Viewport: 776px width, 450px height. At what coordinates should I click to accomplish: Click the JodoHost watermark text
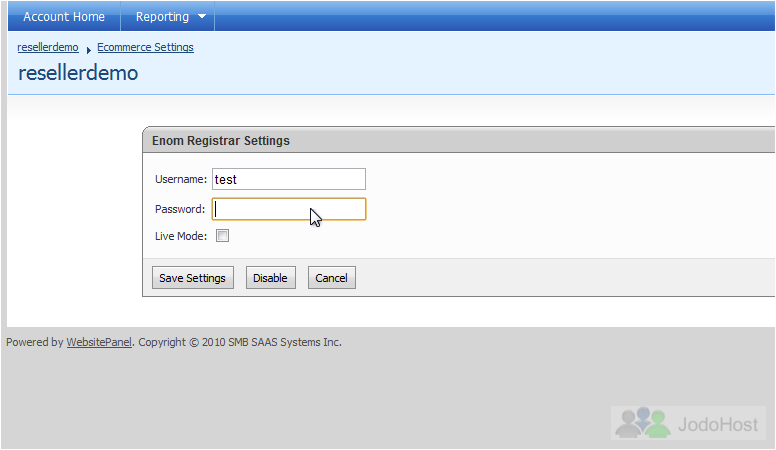718,424
